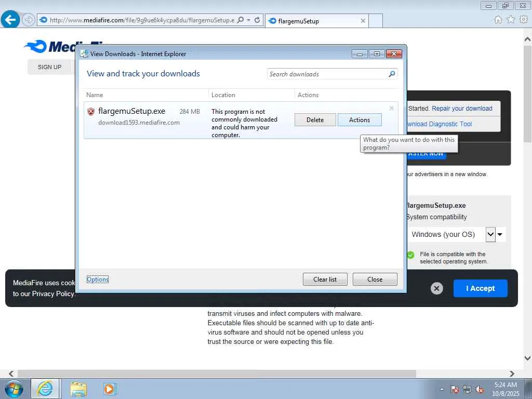Delete the flargemuSetup.exe download
The height and width of the screenshot is (399, 532).
click(315, 120)
